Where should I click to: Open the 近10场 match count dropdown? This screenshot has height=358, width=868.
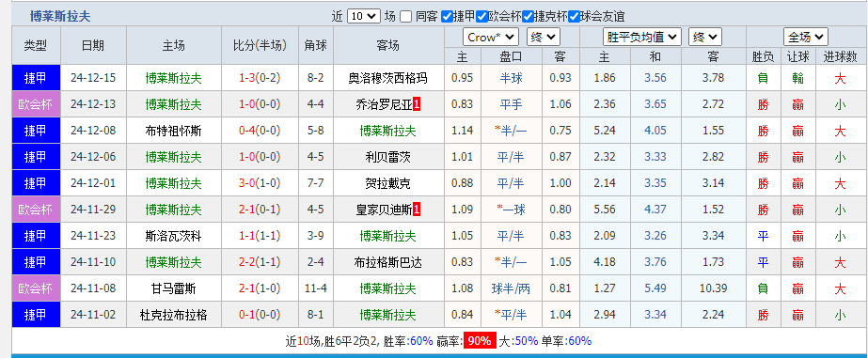coord(364,17)
